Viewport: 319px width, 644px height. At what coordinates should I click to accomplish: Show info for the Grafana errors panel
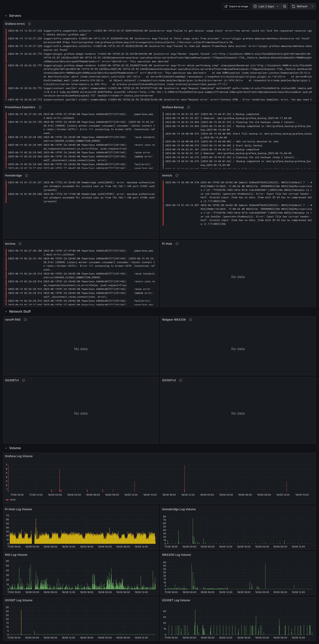pos(29,24)
